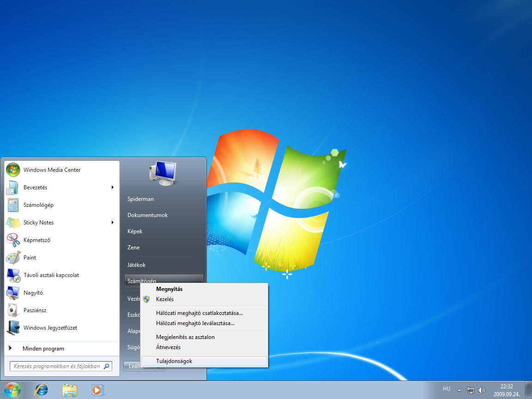Open Windows Jegyzetfüzet journal
532x399 pixels.
pos(50,328)
